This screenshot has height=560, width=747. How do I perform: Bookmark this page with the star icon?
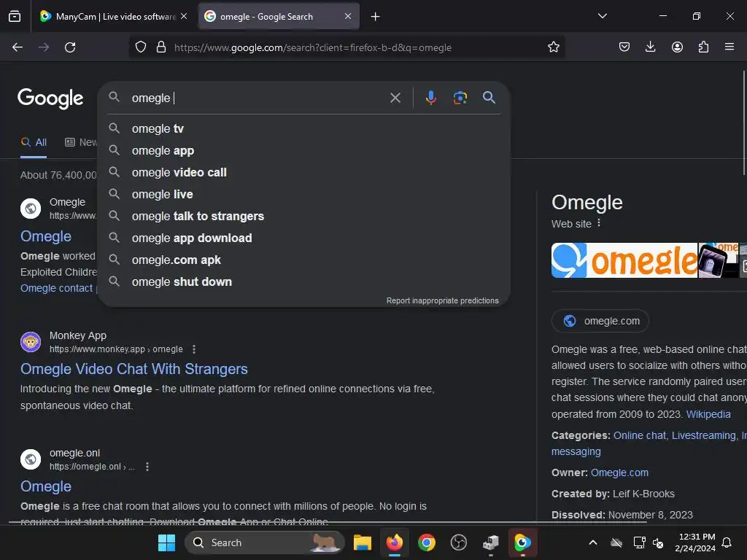553,47
